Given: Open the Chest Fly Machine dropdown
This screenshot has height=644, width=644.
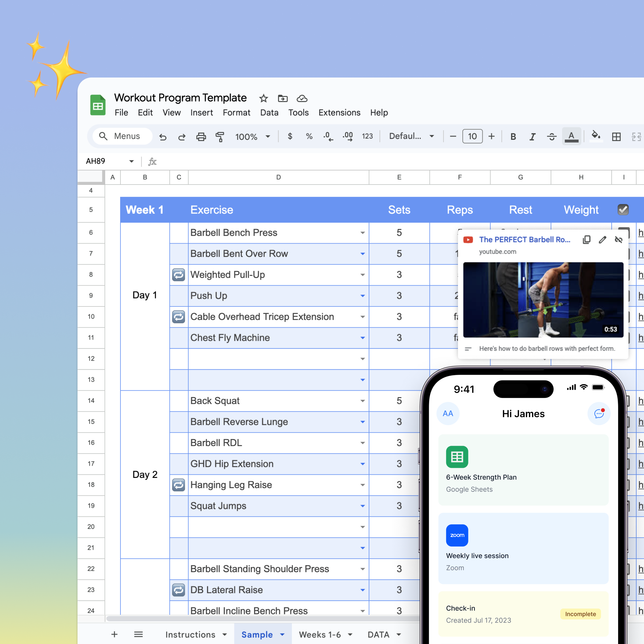Looking at the screenshot, I should [x=363, y=338].
